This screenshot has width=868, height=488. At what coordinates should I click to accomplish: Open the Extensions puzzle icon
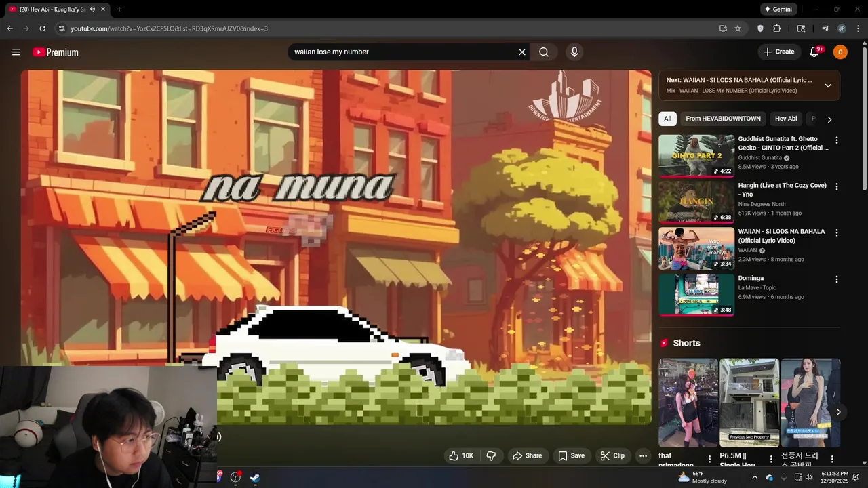(777, 28)
